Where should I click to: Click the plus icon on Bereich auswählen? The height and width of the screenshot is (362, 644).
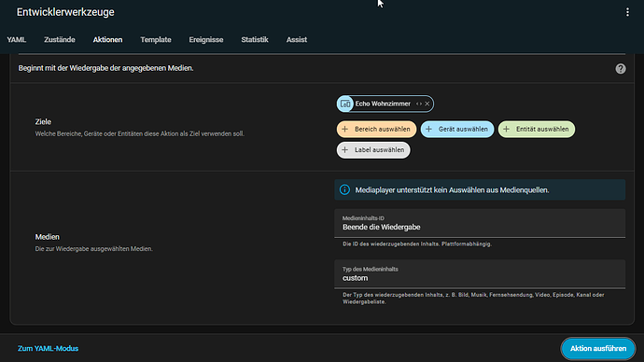(345, 130)
